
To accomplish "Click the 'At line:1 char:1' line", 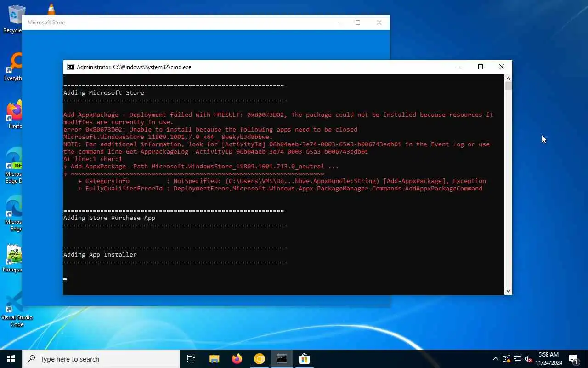I will (x=93, y=159).
